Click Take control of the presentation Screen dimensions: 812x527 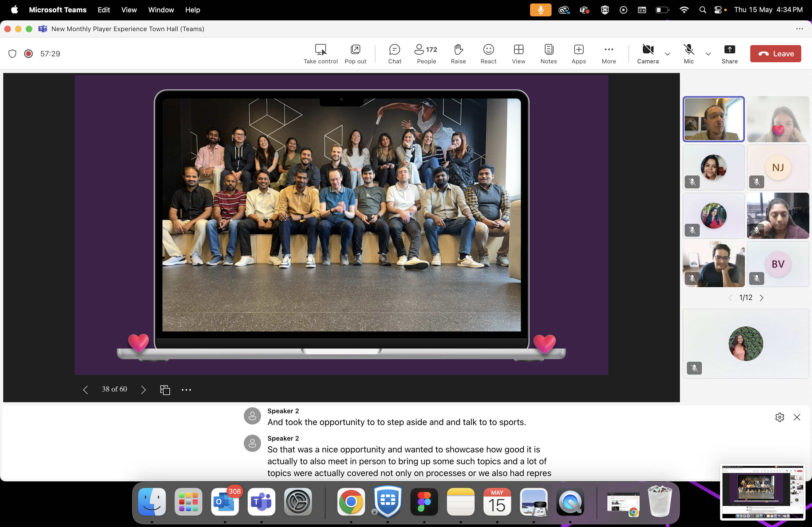point(320,54)
